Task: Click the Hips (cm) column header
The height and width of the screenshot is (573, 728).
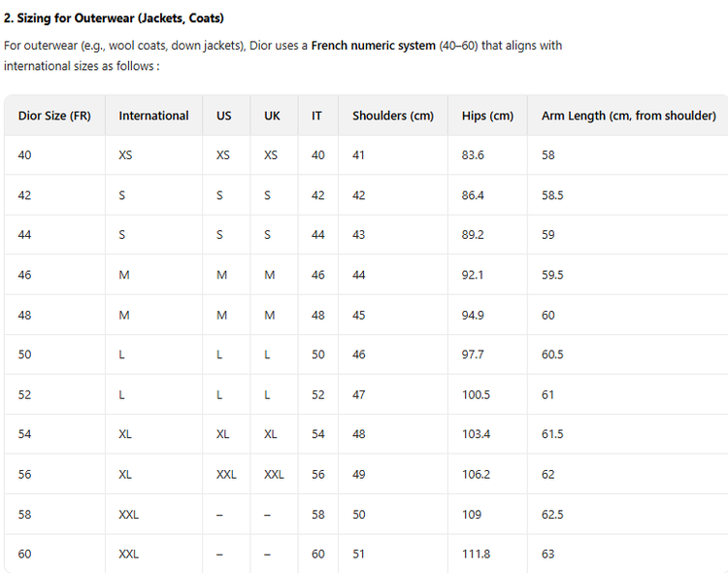Action: (x=487, y=116)
